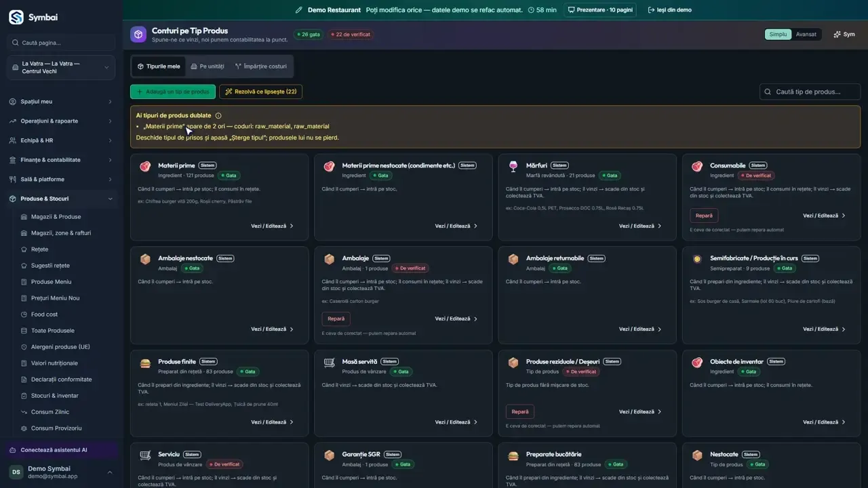Click the Caută tip de produs search field
This screenshot has width=868, height=488.
(810, 91)
